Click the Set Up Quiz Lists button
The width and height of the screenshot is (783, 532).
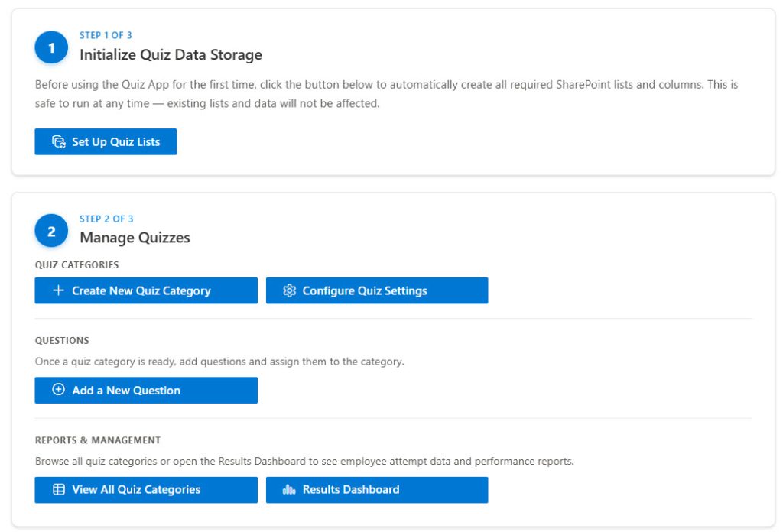pos(106,141)
